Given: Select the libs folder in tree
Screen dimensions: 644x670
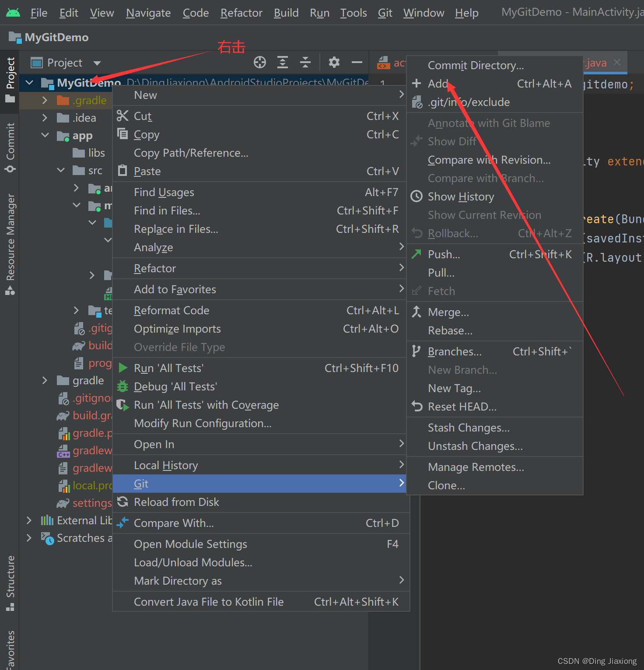Looking at the screenshot, I should coord(89,153).
